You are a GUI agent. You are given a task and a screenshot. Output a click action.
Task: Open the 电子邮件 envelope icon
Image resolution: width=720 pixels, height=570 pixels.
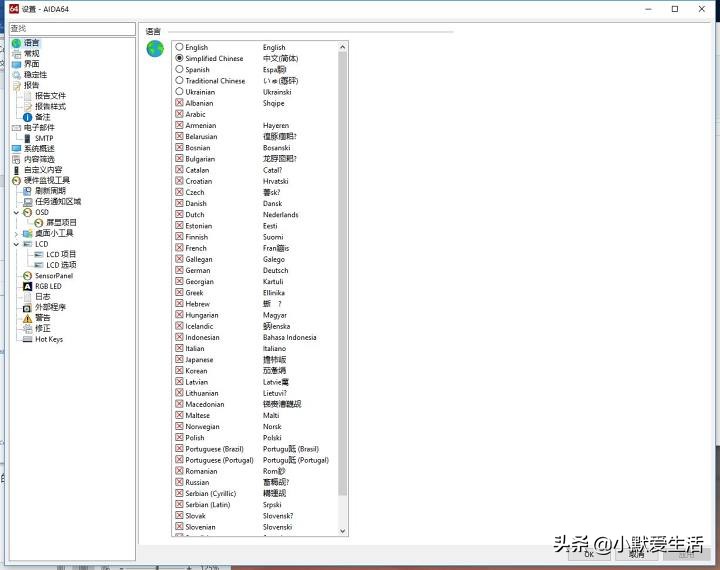coord(17,128)
